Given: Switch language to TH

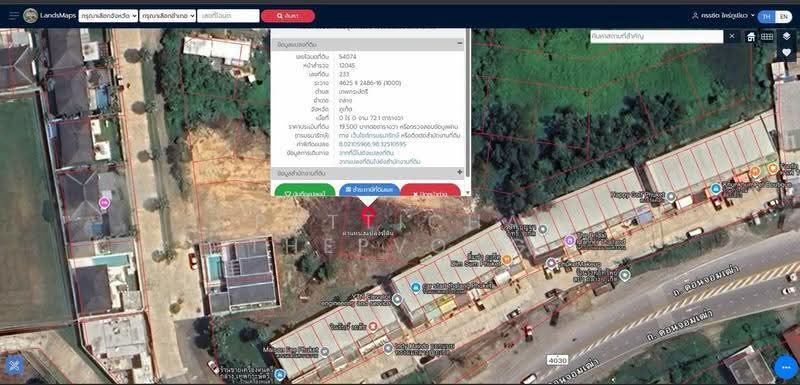Looking at the screenshot, I should pyautogui.click(x=766, y=16).
